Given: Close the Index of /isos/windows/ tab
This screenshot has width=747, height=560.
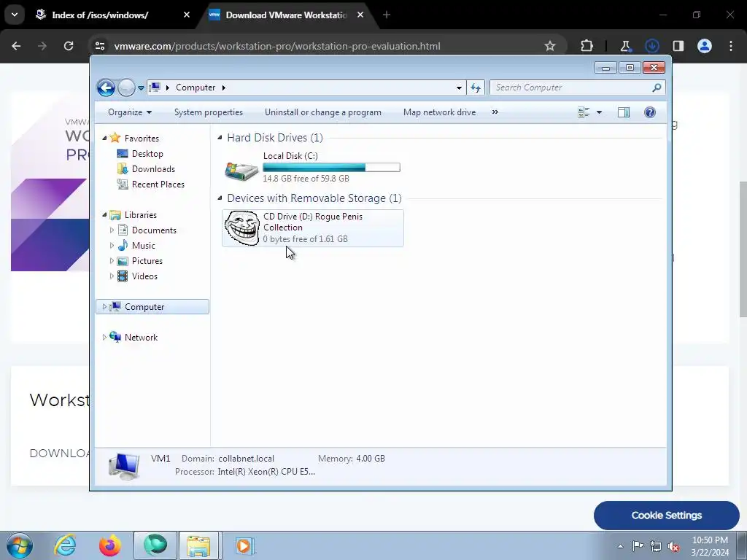Looking at the screenshot, I should [187, 15].
